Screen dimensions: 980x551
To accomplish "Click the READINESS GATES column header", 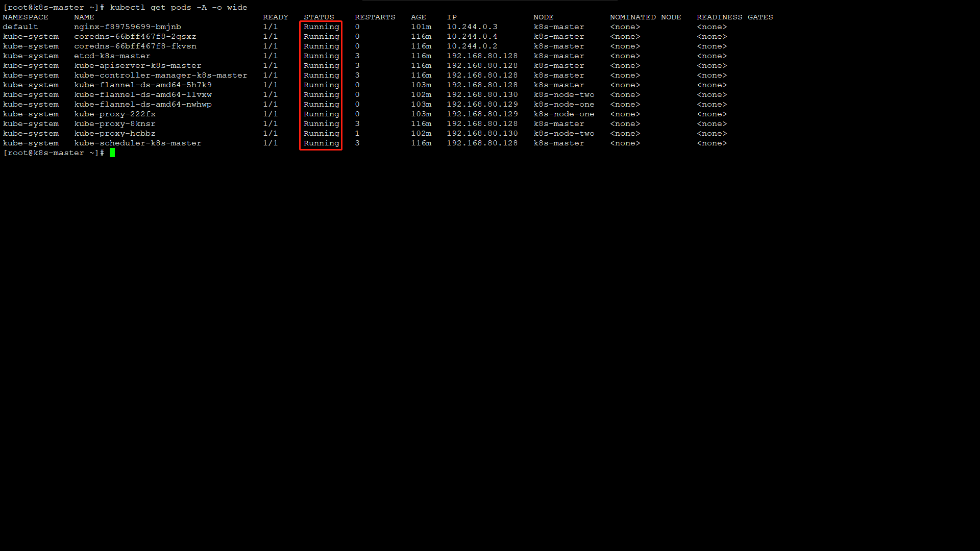I will point(735,17).
